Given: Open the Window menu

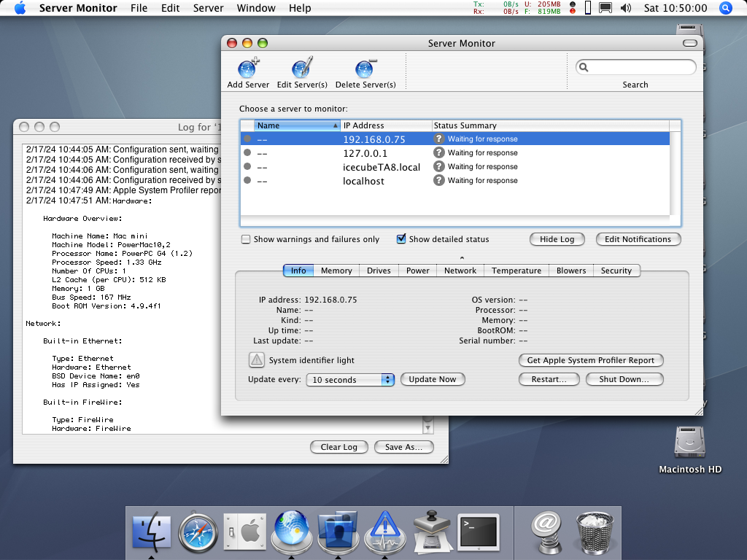Looking at the screenshot, I should point(256,8).
